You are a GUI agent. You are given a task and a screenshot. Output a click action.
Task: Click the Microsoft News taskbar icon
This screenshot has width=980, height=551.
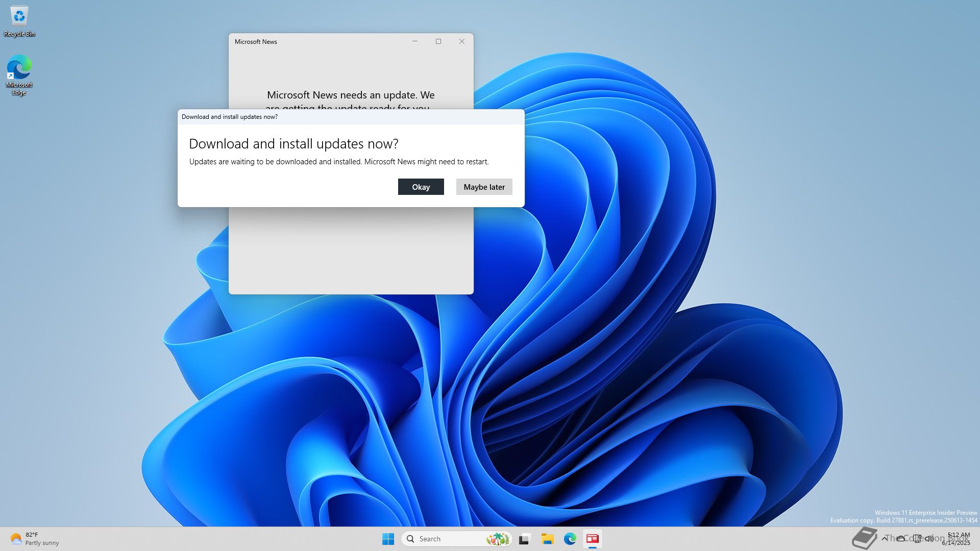[x=592, y=539]
